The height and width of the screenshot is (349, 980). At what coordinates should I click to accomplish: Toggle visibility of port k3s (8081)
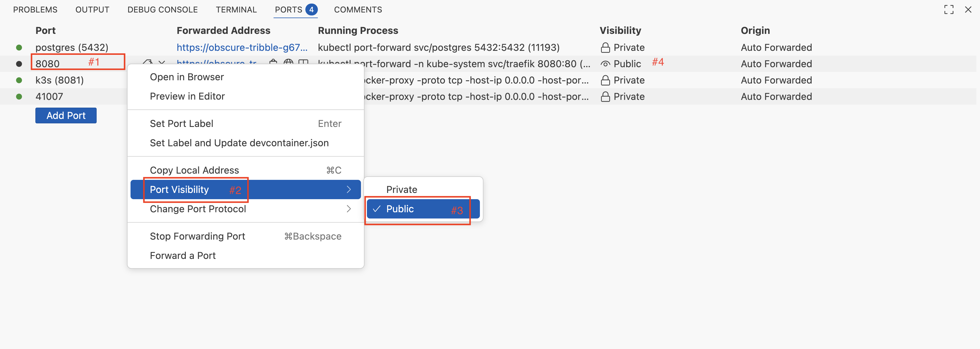(606, 80)
